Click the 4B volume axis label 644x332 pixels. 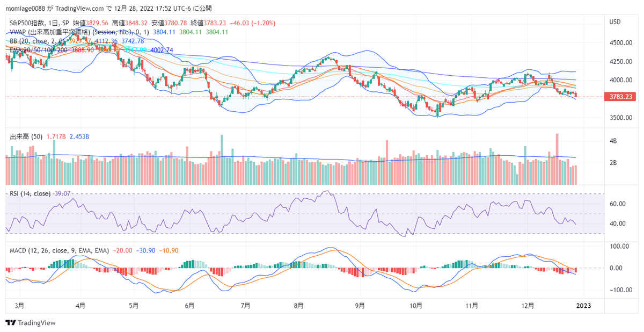(x=612, y=141)
